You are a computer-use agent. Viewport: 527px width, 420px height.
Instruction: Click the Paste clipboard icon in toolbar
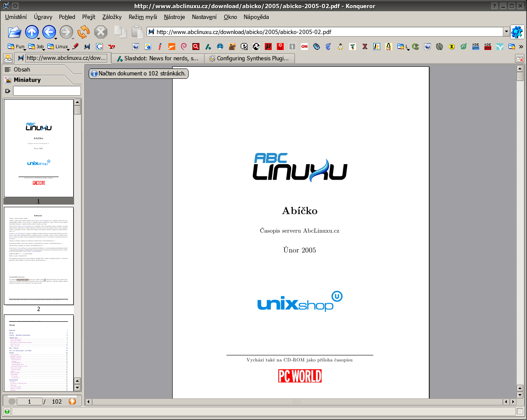(x=137, y=32)
